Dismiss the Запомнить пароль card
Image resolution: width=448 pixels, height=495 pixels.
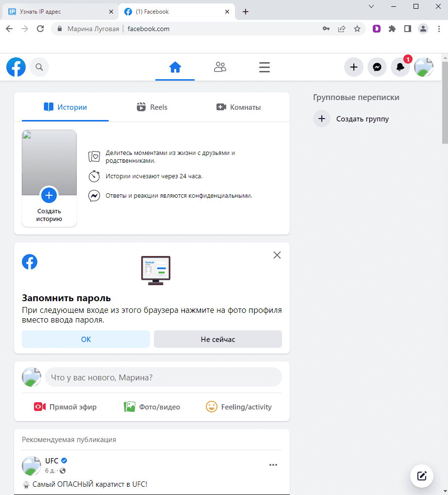click(x=277, y=255)
